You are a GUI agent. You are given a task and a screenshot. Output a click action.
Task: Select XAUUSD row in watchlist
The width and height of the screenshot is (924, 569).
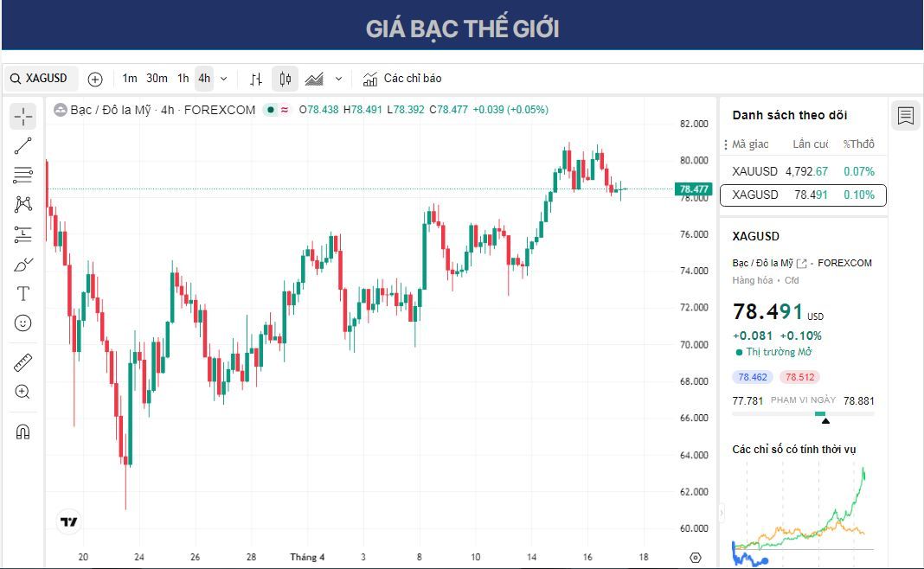803,171
